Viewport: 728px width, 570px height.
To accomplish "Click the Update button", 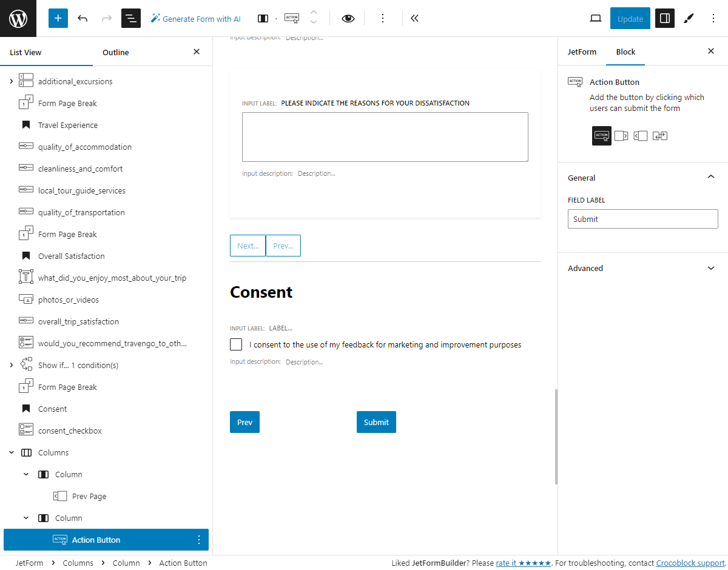I will [x=630, y=18].
